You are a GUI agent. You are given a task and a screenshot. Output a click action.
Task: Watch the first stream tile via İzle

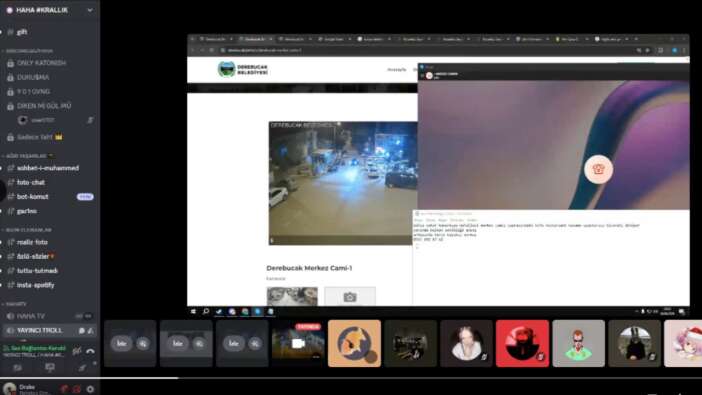pyautogui.click(x=121, y=343)
